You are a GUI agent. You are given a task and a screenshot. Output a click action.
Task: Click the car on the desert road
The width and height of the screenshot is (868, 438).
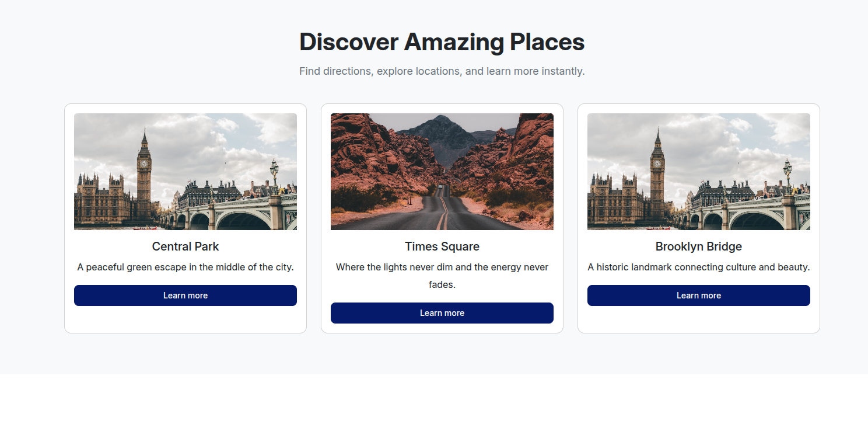[439, 187]
